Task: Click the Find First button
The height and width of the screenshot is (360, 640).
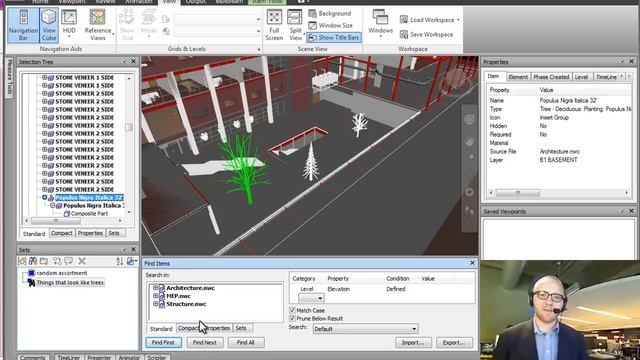Action: click(163, 342)
